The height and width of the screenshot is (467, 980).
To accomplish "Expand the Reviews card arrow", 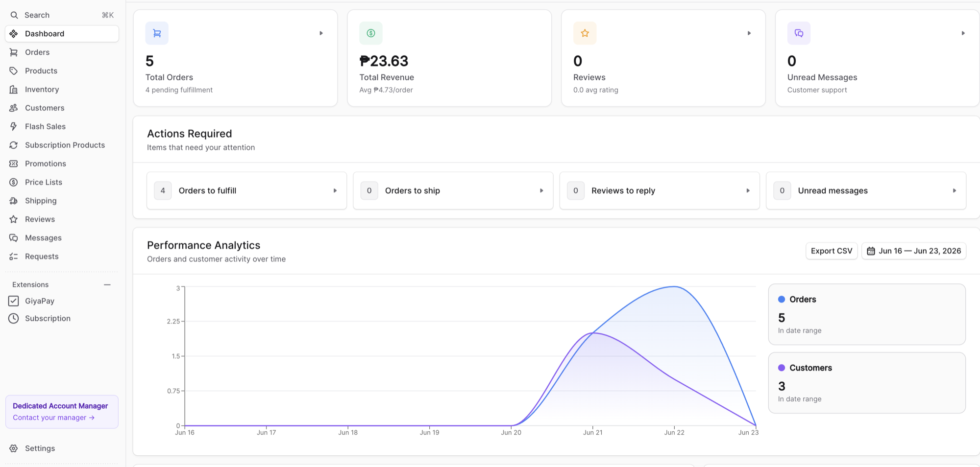I will coord(749,33).
